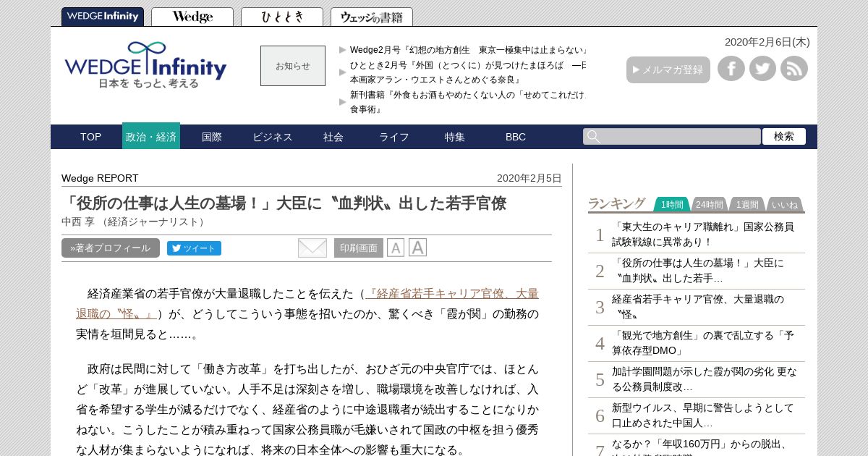Viewport: 868px width, 456px height.
Task: Click the お知らせ notice box
Action: 293,66
